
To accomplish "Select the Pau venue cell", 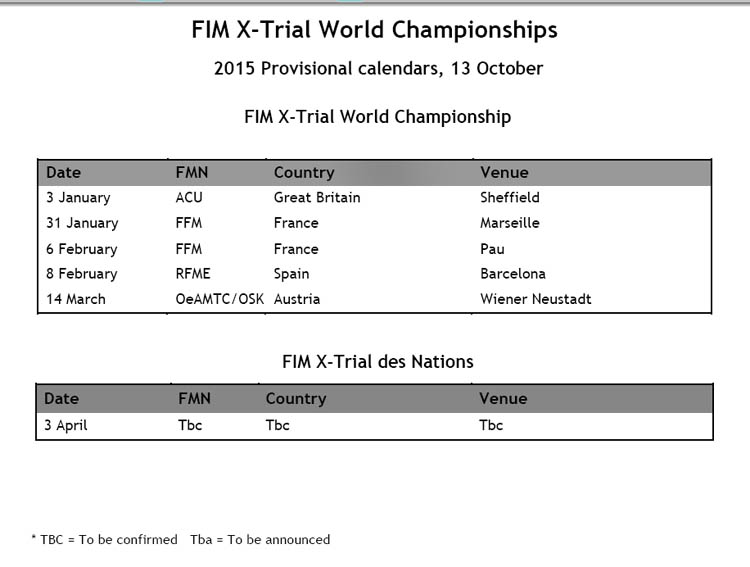I will tap(492, 249).
